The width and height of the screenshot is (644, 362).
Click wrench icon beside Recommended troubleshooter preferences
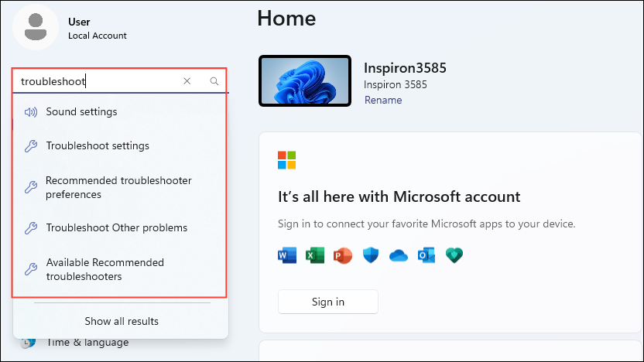[31, 187]
